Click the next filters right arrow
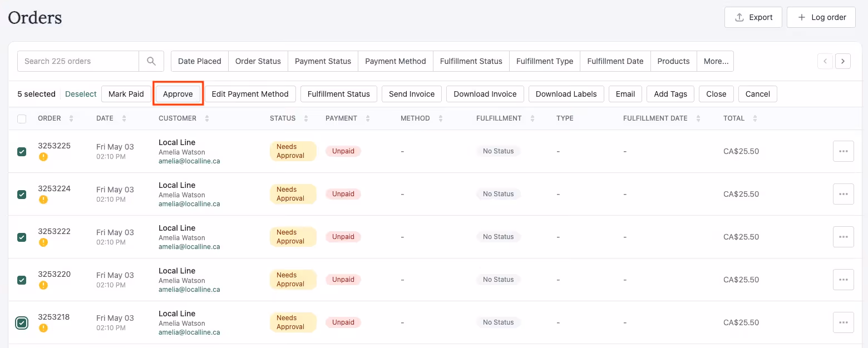868x348 pixels. 843,61
